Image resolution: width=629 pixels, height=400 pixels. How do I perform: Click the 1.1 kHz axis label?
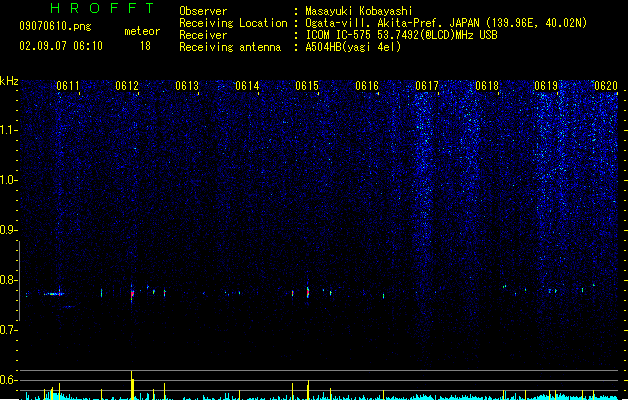[x=9, y=130]
